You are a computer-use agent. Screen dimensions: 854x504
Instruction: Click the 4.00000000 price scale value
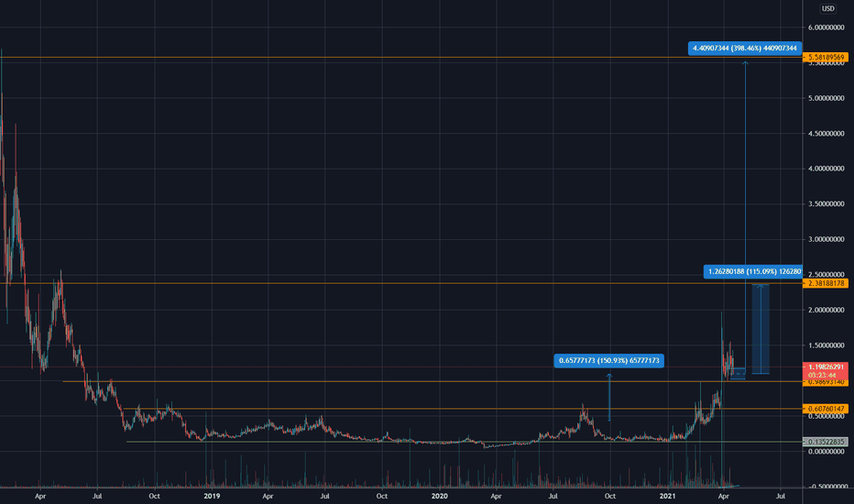tap(827, 169)
